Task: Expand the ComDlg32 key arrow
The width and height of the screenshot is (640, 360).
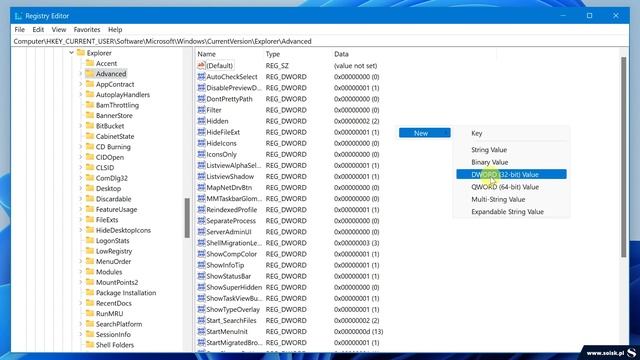Action: coord(80,178)
